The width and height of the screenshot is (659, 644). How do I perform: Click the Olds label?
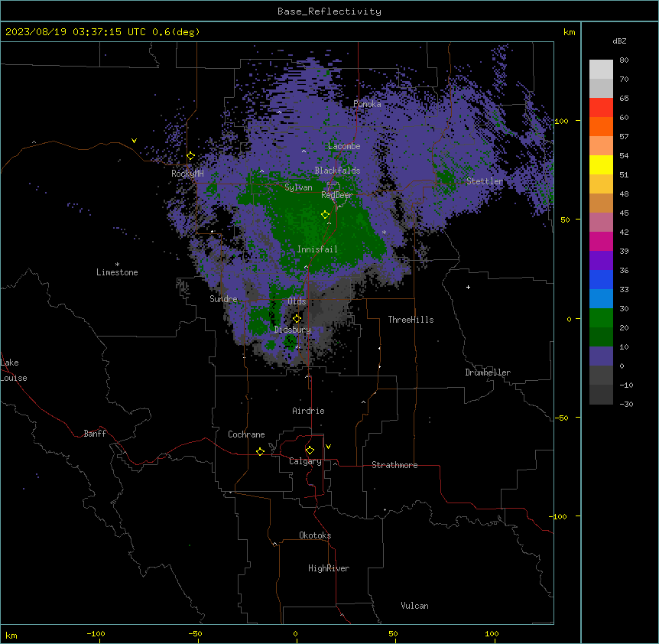pyautogui.click(x=297, y=301)
